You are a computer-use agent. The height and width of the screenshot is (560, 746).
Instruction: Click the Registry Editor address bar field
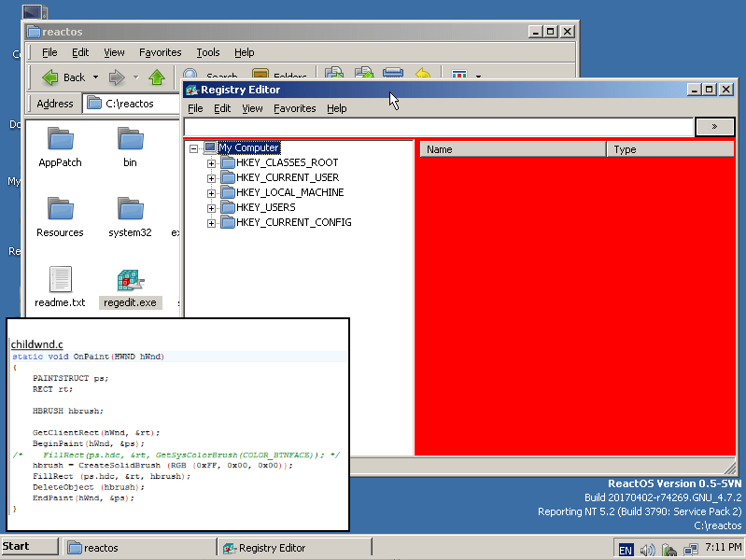[438, 127]
